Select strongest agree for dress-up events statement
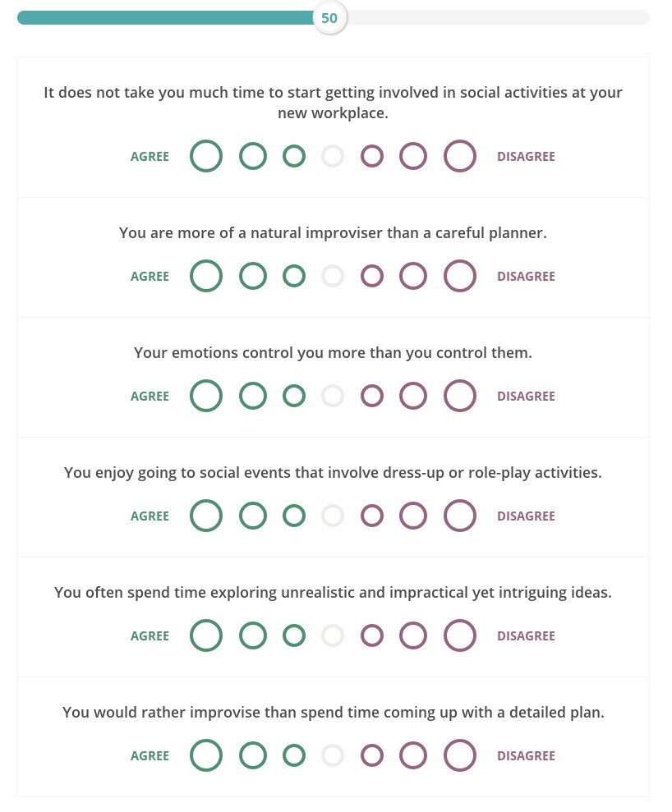Viewport: 672px width, 812px height. tap(205, 516)
